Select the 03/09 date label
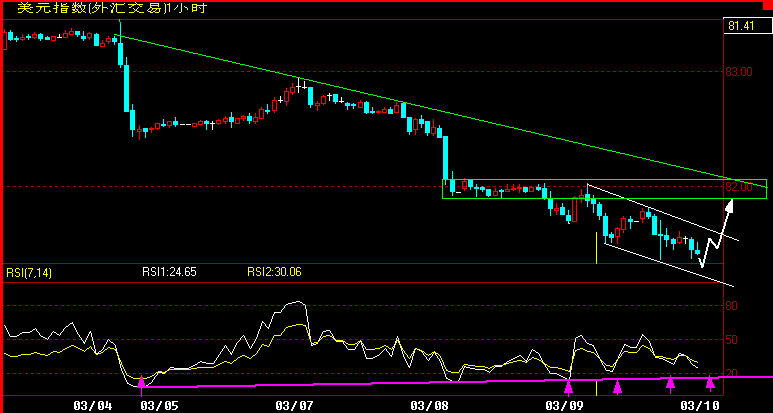Viewport: 773px width, 413px height. click(x=566, y=406)
